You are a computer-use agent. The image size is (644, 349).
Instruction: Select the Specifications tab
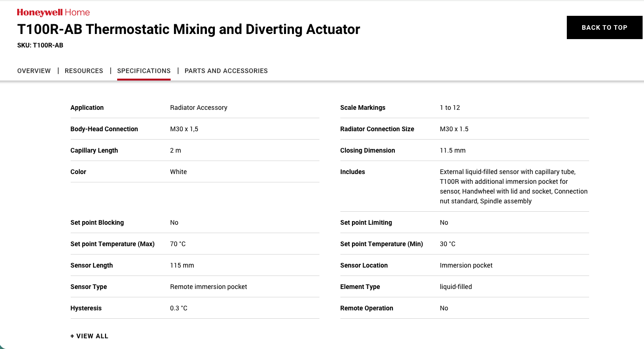click(144, 71)
